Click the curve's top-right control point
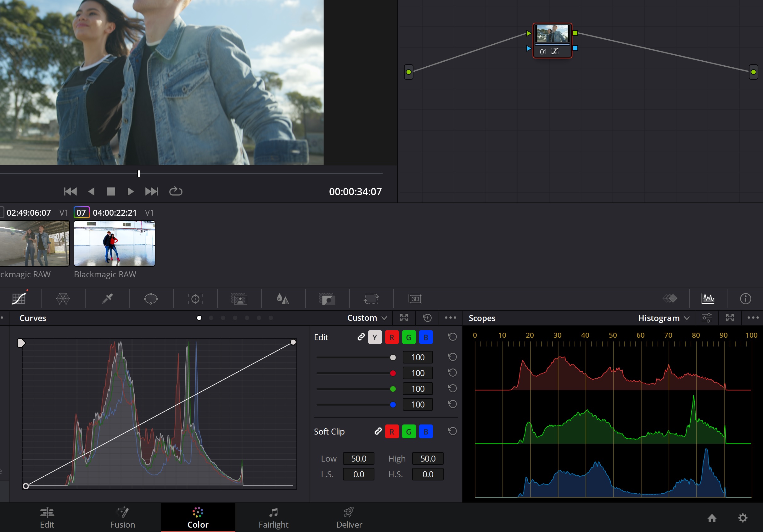Screen dimensions: 763x532 (x=293, y=342)
